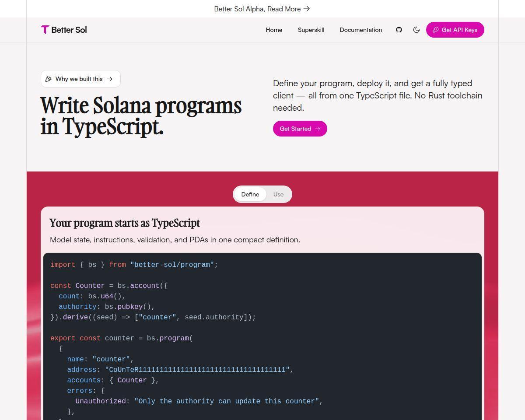
Task: Click the arrow in Why we built this
Action: pyautogui.click(x=110, y=79)
